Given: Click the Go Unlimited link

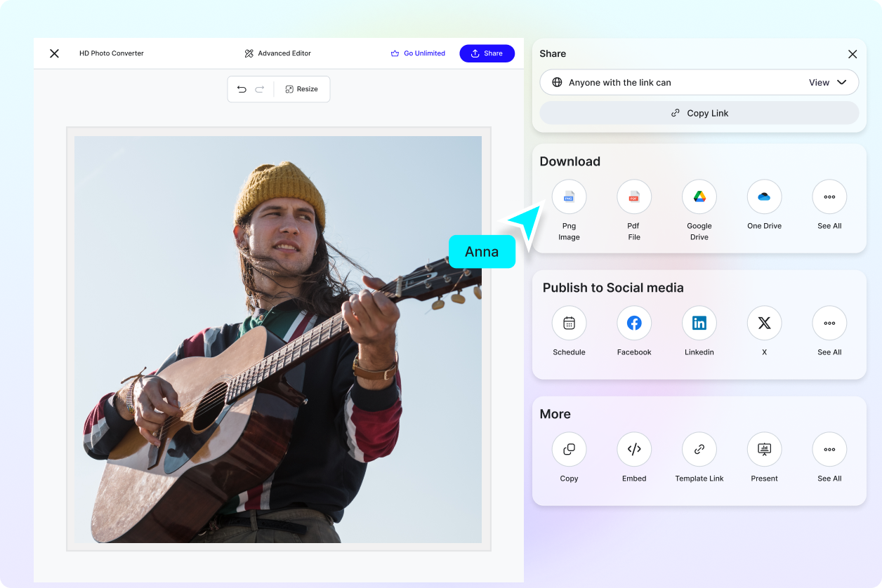Looking at the screenshot, I should click(x=418, y=53).
